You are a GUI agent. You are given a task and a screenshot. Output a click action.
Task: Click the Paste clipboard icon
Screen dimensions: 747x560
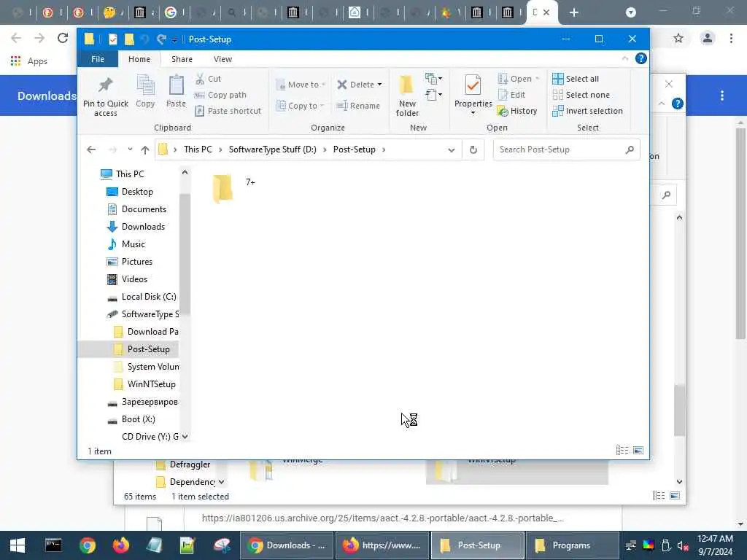[176, 91]
